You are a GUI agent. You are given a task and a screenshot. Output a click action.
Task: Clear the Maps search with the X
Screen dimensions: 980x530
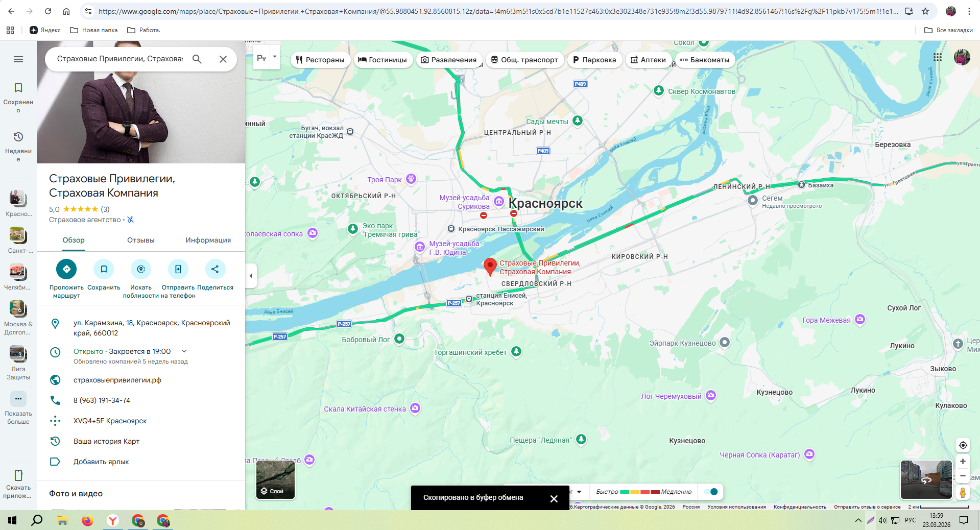[x=223, y=59]
